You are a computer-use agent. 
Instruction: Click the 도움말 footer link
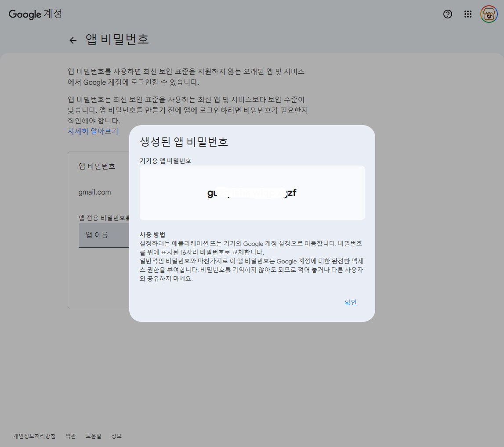point(93,436)
